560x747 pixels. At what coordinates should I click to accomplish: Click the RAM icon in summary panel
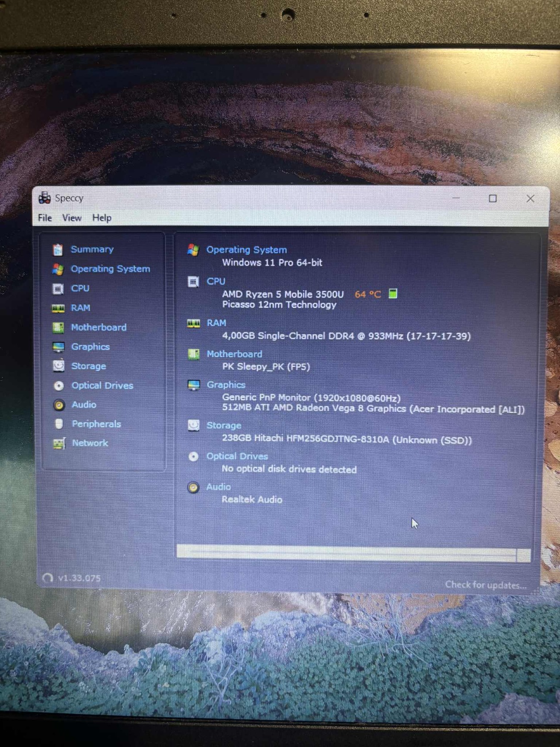click(193, 323)
